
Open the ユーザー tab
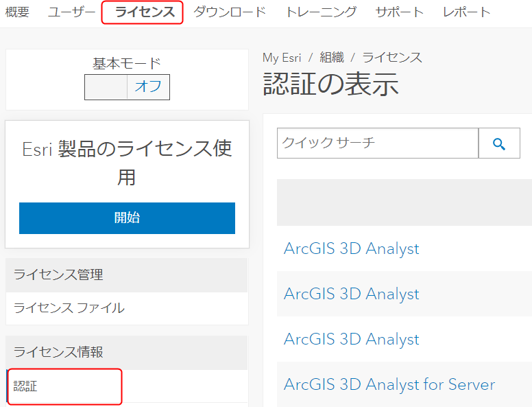pyautogui.click(x=71, y=12)
